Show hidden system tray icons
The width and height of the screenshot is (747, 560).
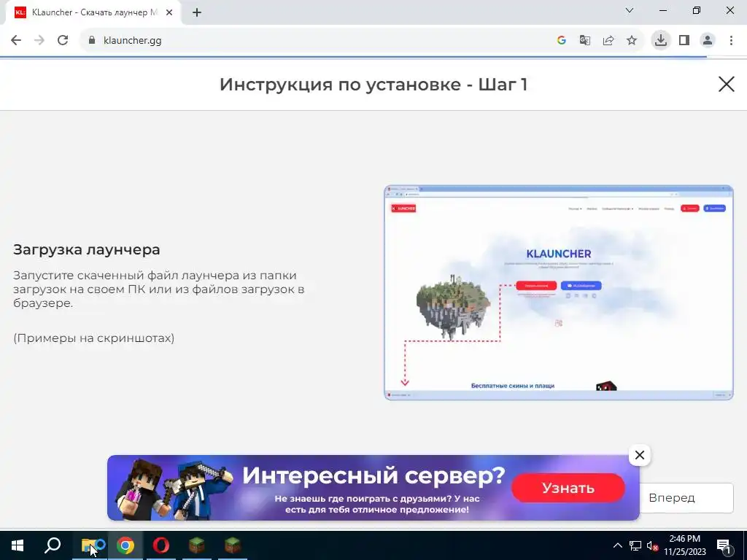[x=617, y=545]
